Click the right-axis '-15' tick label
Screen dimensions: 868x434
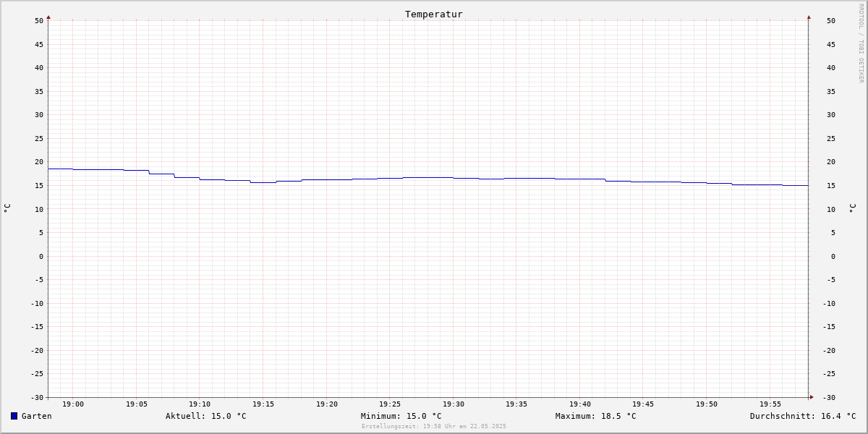829,327
